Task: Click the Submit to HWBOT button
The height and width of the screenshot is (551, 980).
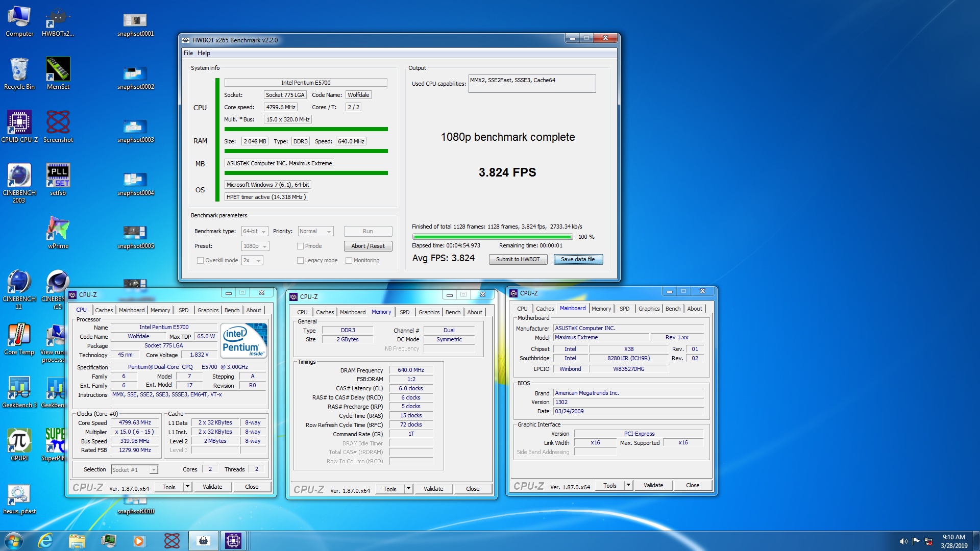Action: pyautogui.click(x=518, y=259)
